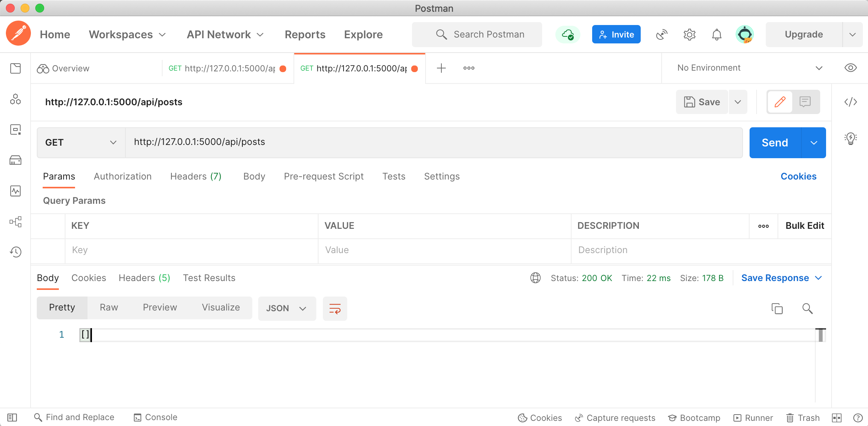Open the code snippet panel icon

point(851,102)
